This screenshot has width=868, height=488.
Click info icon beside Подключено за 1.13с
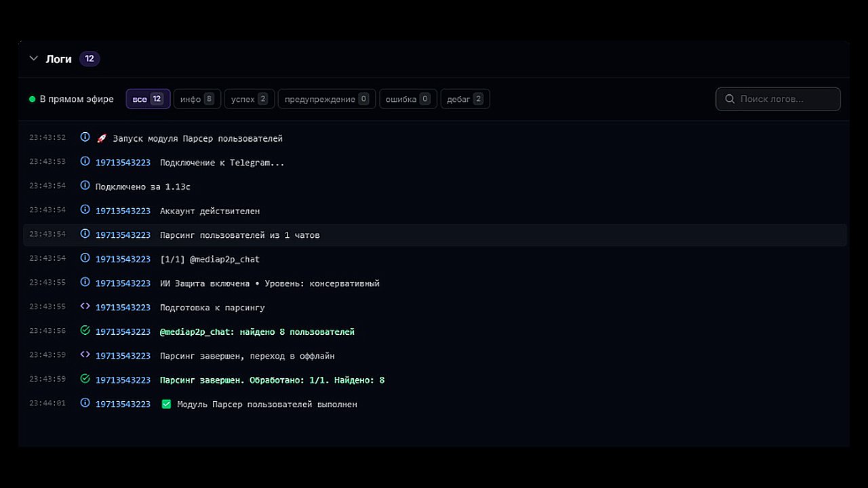point(85,185)
